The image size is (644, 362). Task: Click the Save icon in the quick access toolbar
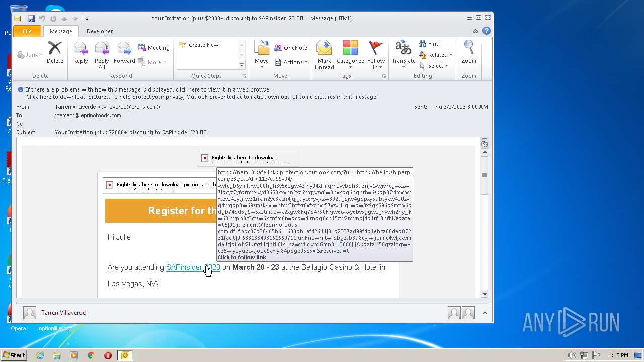31,19
